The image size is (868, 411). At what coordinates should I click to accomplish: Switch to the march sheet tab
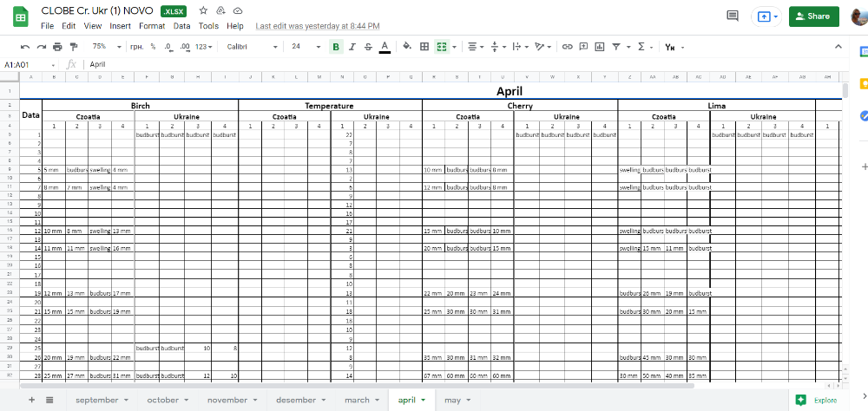(x=360, y=400)
